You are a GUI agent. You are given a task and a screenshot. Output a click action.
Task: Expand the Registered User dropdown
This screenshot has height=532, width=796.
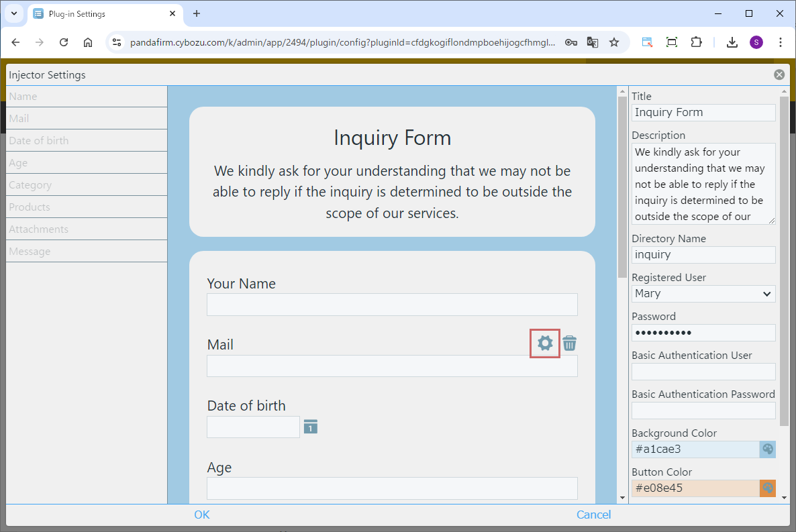point(703,293)
